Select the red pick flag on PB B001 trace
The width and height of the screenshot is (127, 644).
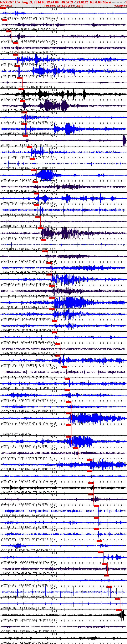(90, 460)
